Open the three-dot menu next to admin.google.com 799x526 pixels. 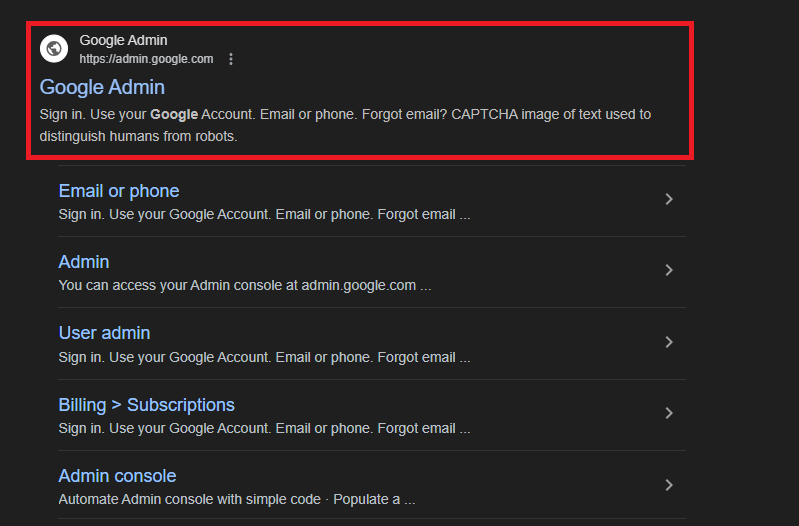(231, 59)
